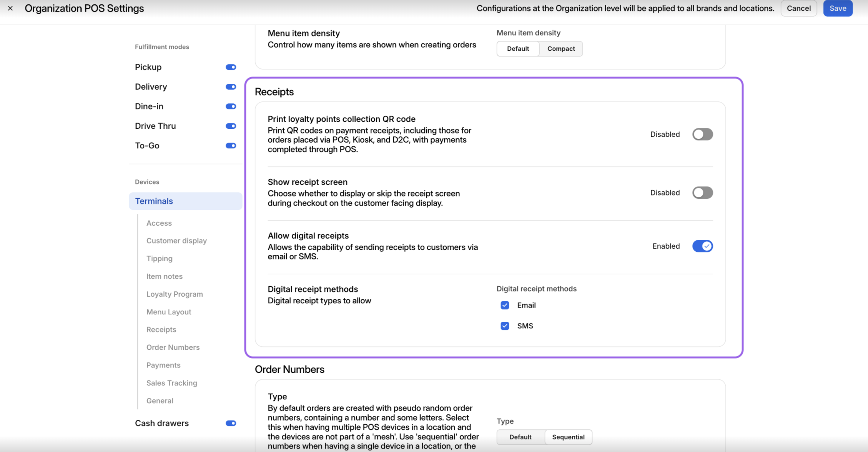Toggle the Pickup fulfillment mode switch
This screenshot has width=868, height=452.
[x=231, y=67]
